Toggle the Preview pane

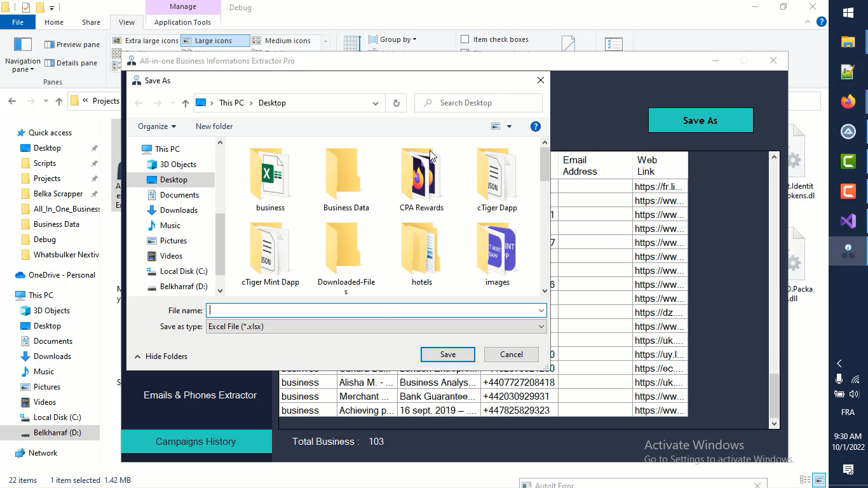(x=72, y=44)
